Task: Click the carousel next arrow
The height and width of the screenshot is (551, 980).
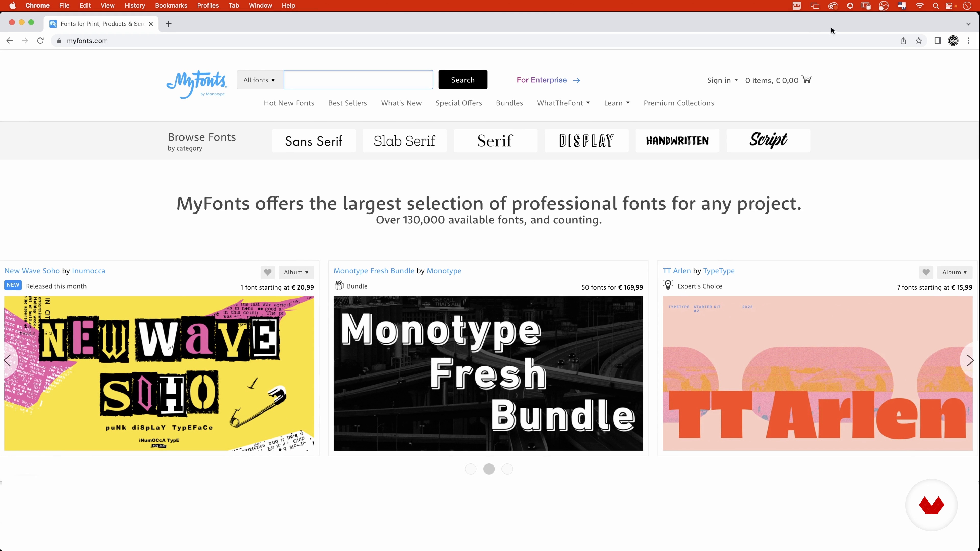Action: (x=970, y=360)
